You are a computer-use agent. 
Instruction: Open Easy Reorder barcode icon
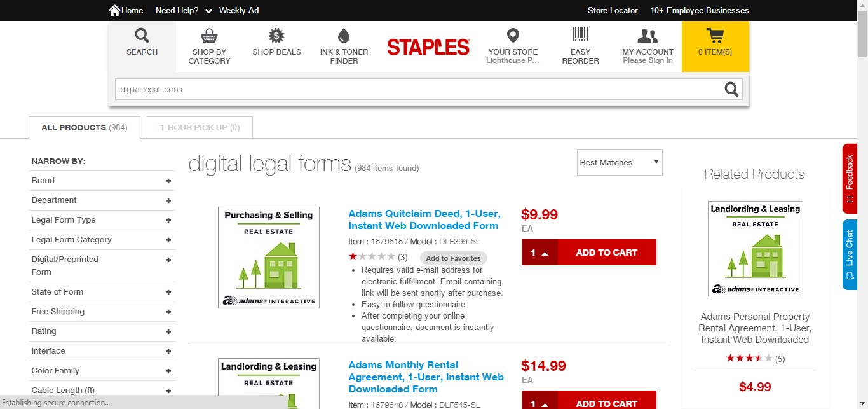click(x=580, y=36)
